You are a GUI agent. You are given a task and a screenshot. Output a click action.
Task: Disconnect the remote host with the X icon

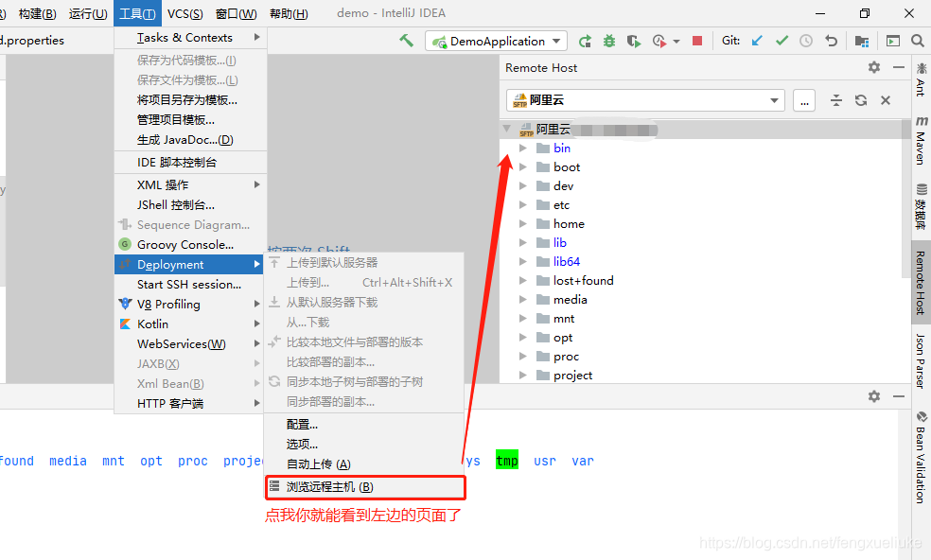[886, 100]
